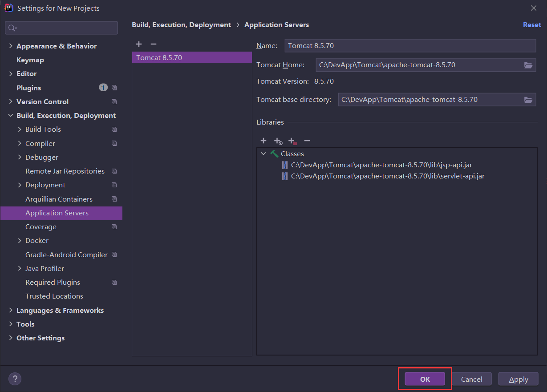Click the remove library minus icon
Screen dimensions: 547x392
coord(307,141)
